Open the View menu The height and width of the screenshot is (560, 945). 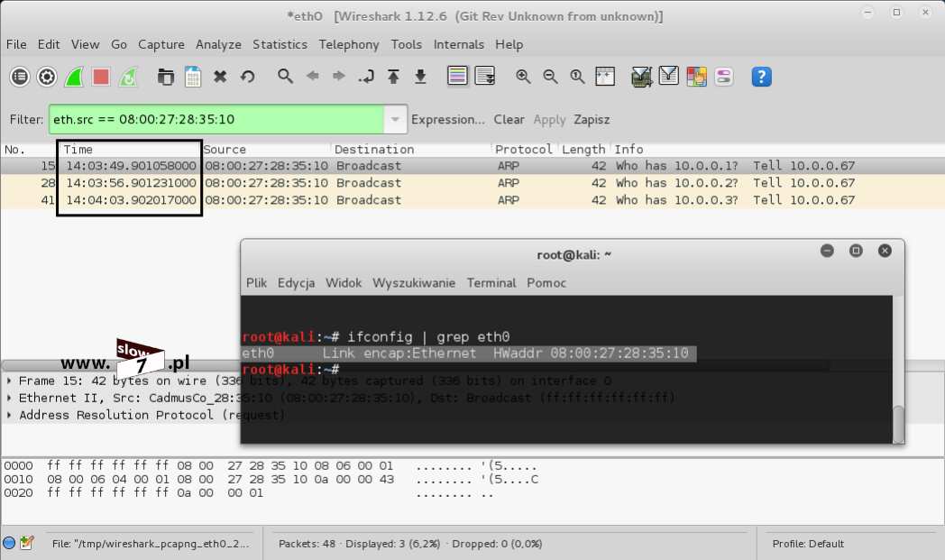coord(85,44)
